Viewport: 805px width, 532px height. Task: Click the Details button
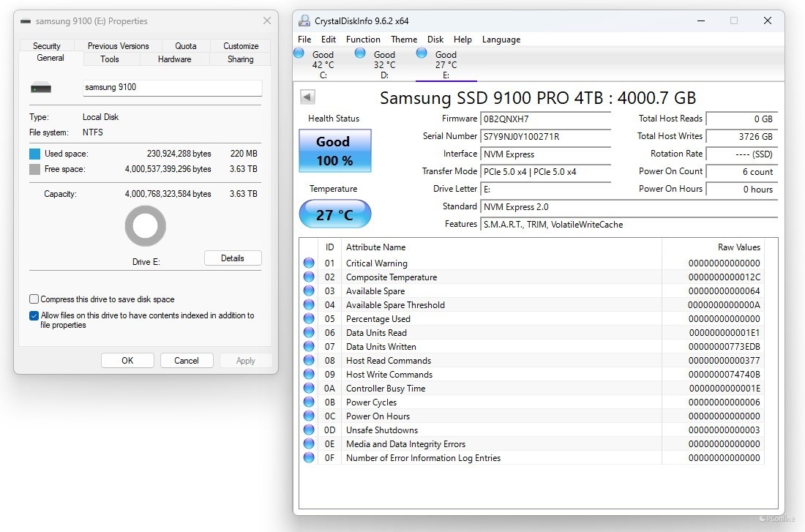pyautogui.click(x=233, y=258)
